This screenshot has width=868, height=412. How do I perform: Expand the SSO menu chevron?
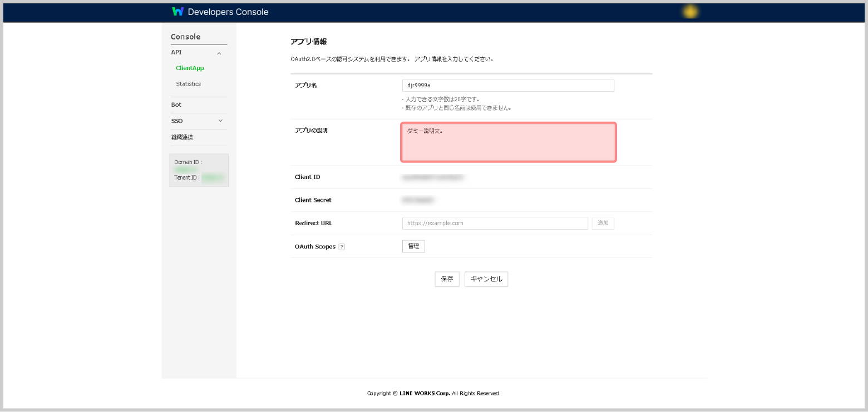click(220, 121)
